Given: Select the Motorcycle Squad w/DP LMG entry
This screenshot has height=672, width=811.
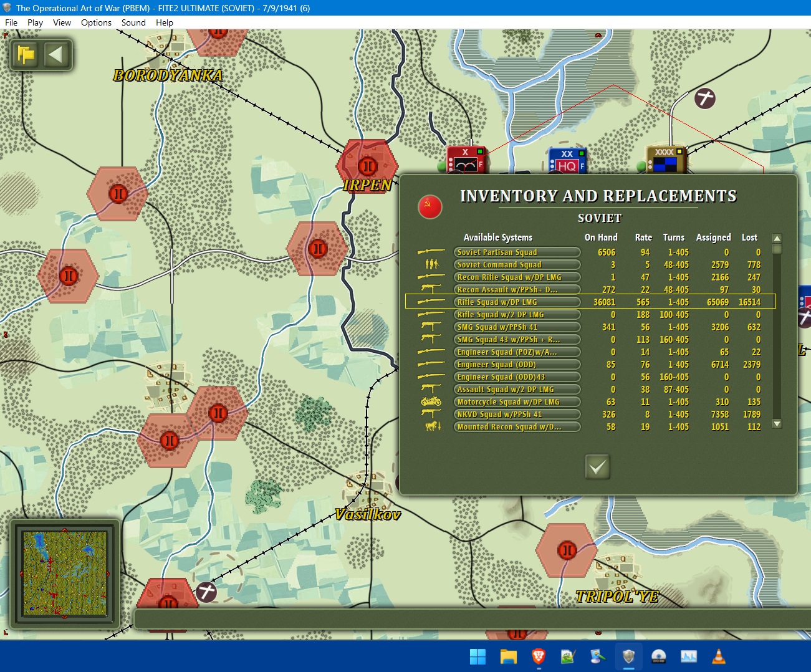Looking at the screenshot, I should point(517,401).
